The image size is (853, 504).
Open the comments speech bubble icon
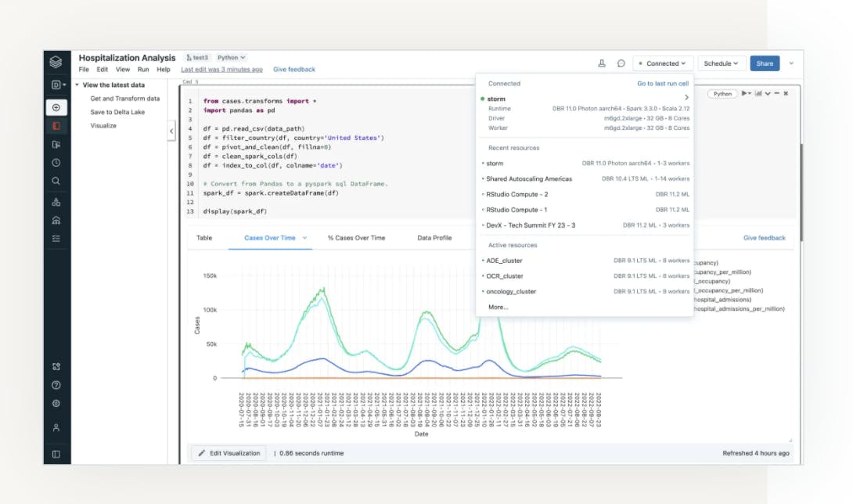pos(621,63)
